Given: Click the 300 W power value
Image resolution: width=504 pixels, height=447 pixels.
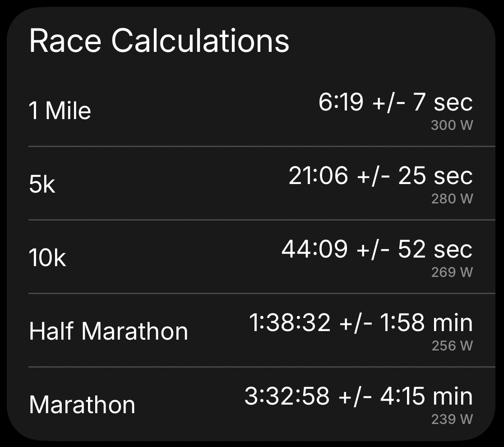Looking at the screenshot, I should (452, 125).
